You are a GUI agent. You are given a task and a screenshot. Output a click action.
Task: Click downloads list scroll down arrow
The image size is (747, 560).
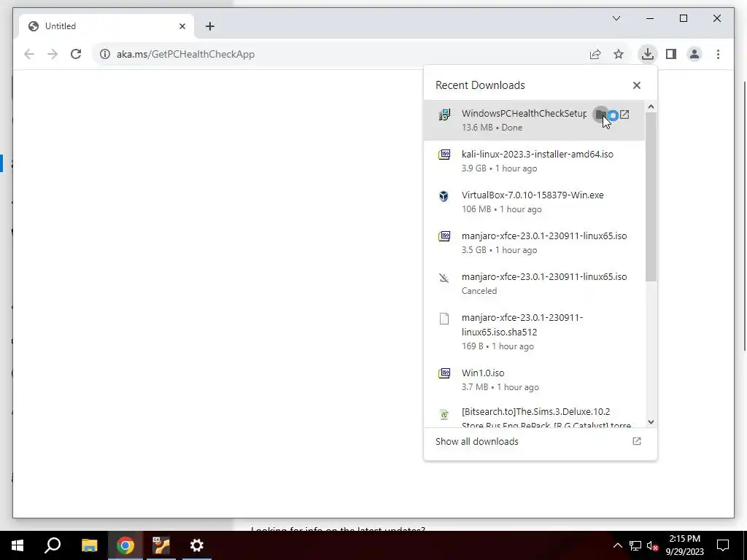[651, 422]
